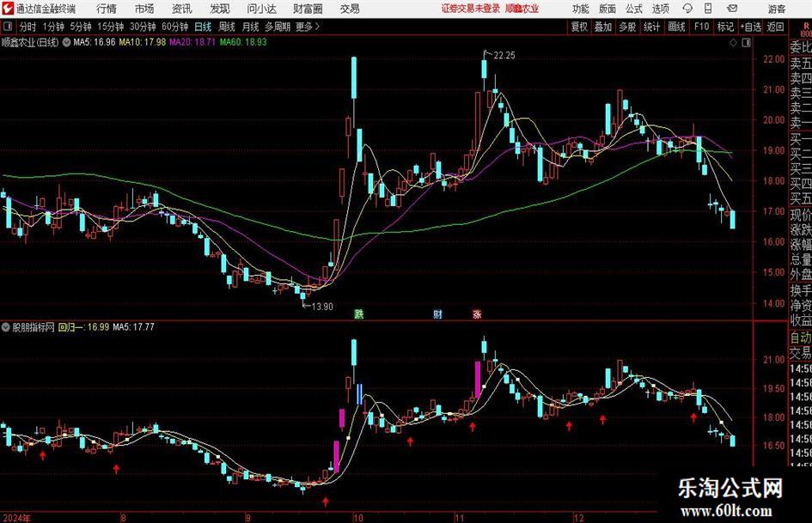
Task: Click the MA60: 18.93 indicator label
Action: click(243, 42)
